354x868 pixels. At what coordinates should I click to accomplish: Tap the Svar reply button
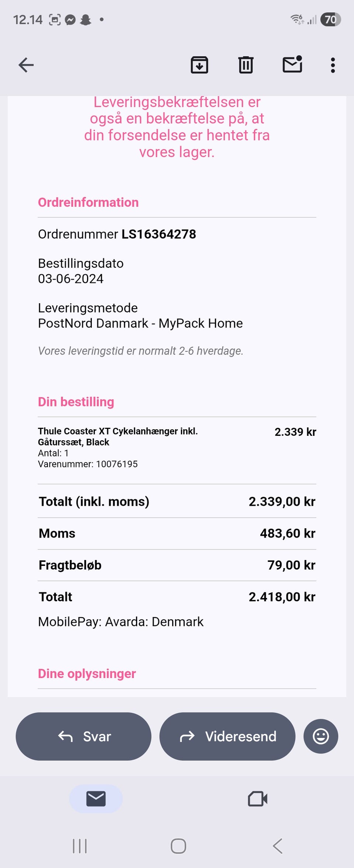pos(84,736)
